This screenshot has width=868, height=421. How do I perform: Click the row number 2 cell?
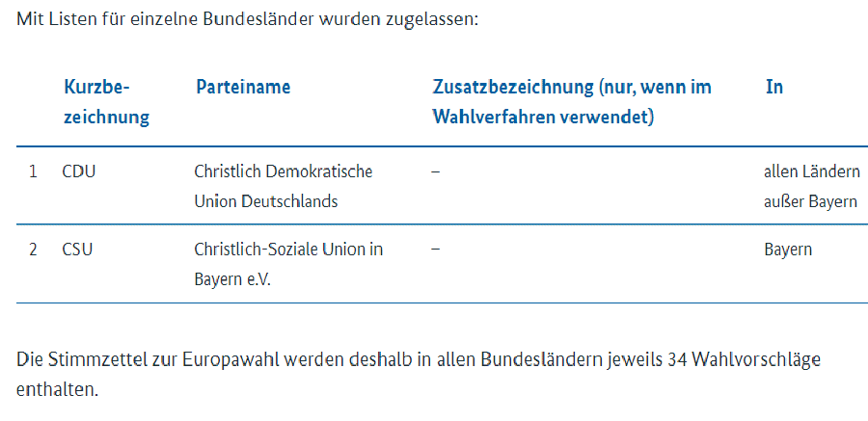33,250
